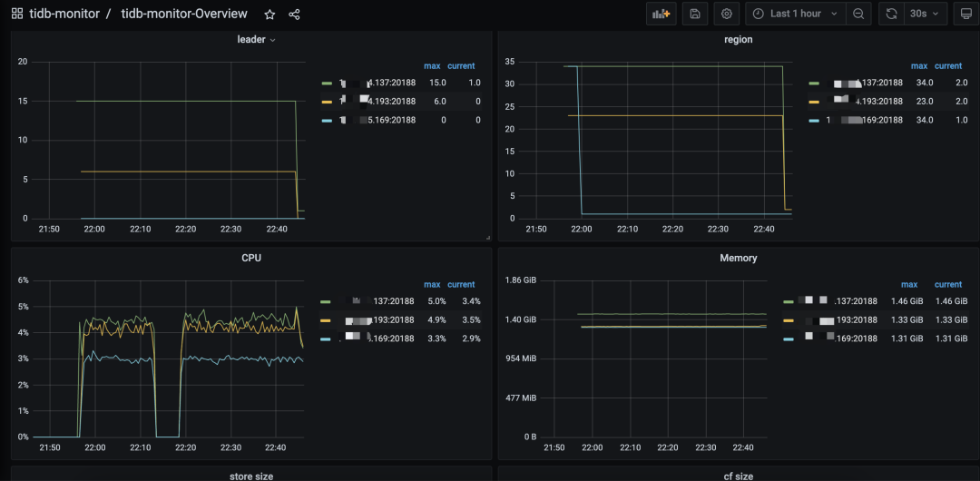Image resolution: width=980 pixels, height=481 pixels.
Task: Refresh the dashboard now
Action: tap(892, 14)
